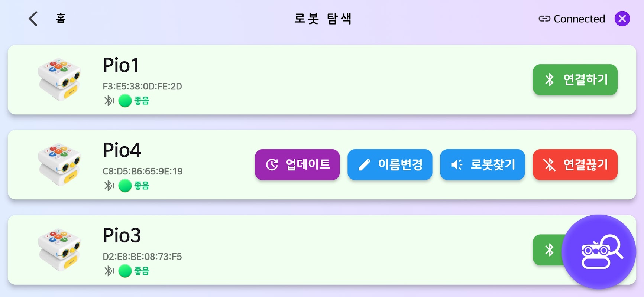Go to 홈 (Home) link
Screen dimensions: 644x297
[61, 19]
